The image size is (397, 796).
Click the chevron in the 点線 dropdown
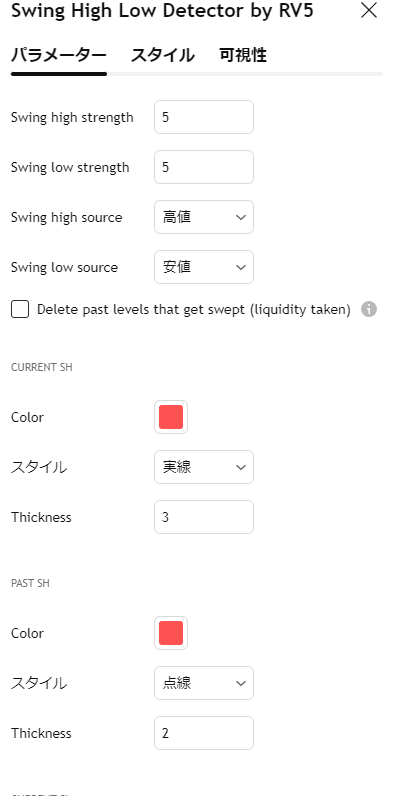241,683
